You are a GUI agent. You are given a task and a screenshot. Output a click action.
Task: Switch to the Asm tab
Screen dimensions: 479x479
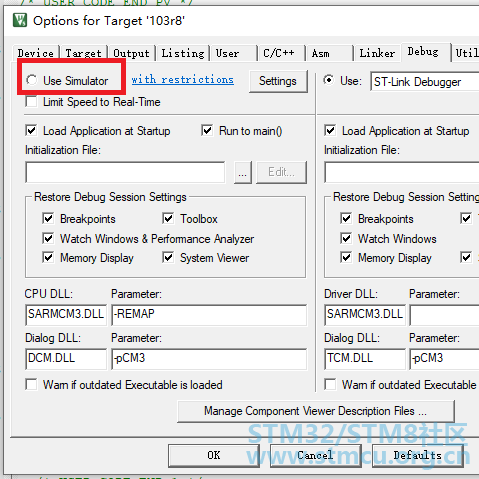point(329,53)
